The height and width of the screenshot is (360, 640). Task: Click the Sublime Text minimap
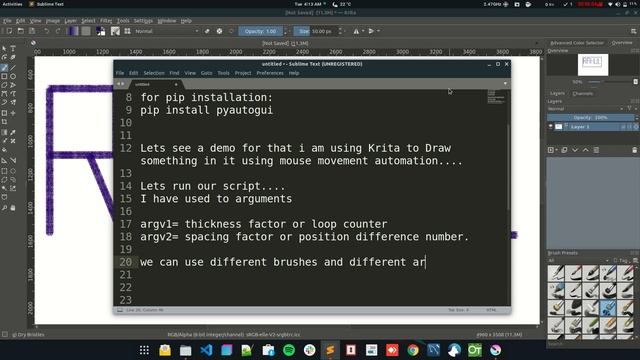(496, 97)
